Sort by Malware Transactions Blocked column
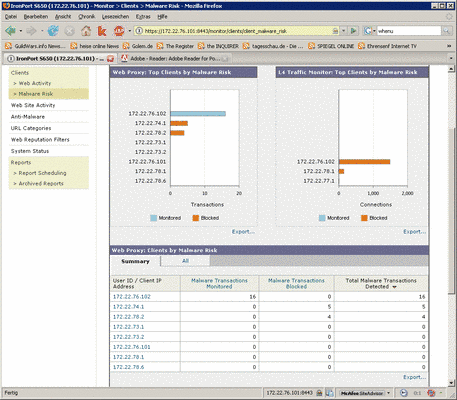Viewport: 457px width, 400px height. pos(296,283)
